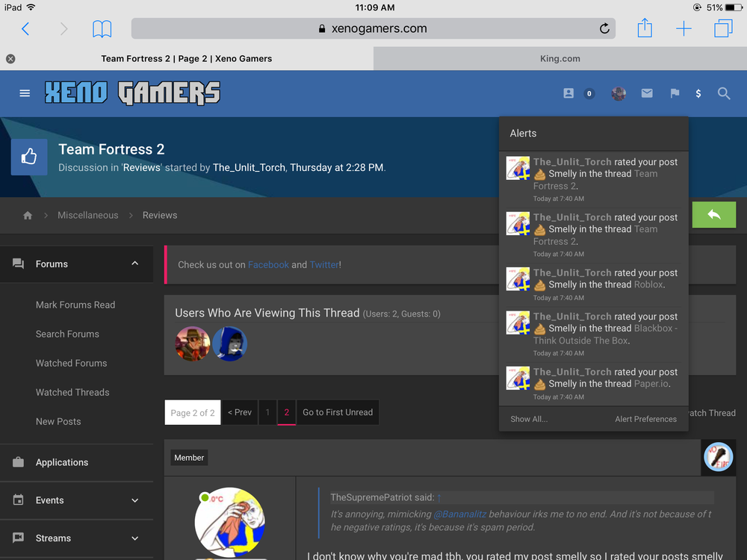Go to the previous page with Prev
Viewport: 747px width, 560px height.
[x=240, y=412]
